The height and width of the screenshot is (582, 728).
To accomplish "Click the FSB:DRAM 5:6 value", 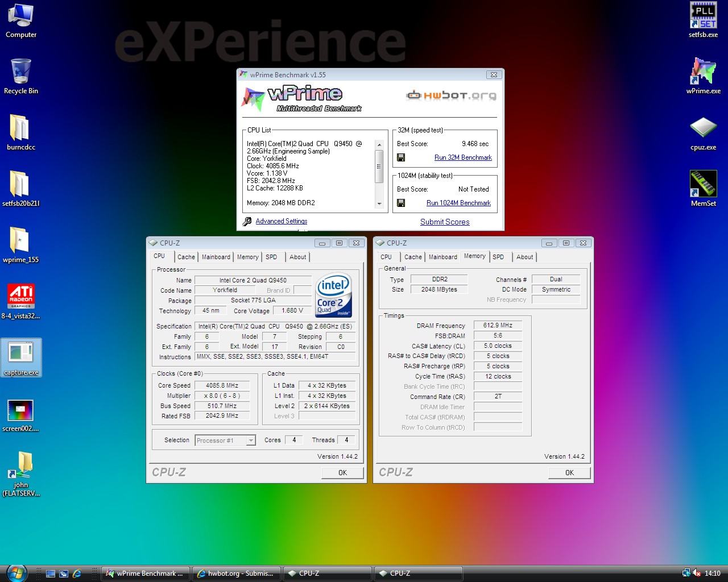I will pos(498,336).
